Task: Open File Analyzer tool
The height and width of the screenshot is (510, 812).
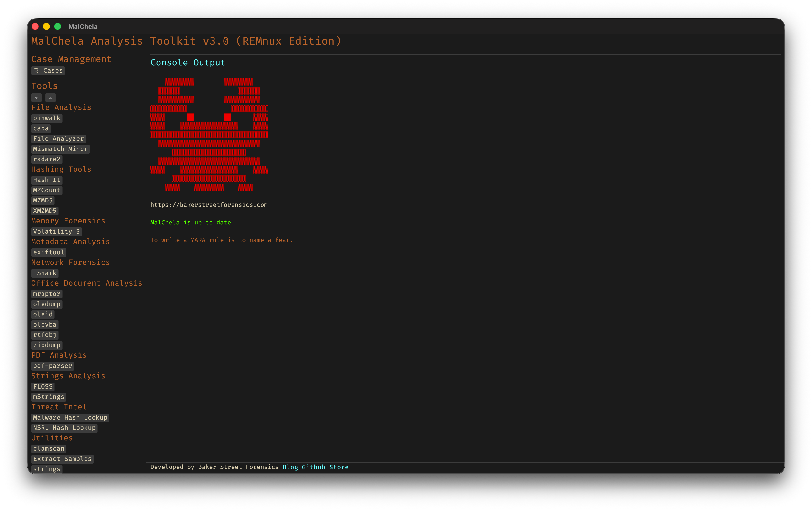Action: point(59,138)
